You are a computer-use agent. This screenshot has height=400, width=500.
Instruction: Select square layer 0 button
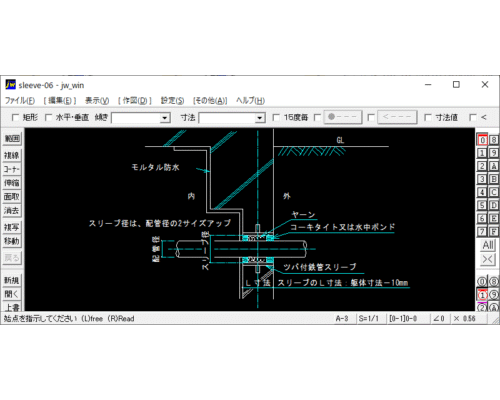click(482, 140)
